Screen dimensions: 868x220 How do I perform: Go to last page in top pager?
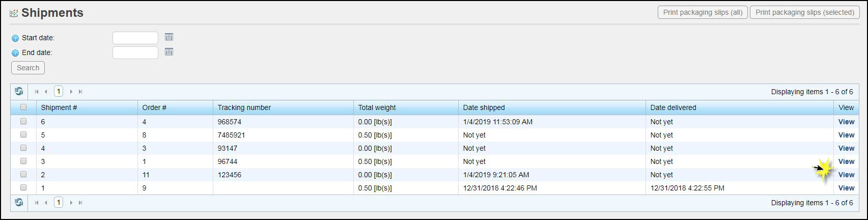(80, 92)
